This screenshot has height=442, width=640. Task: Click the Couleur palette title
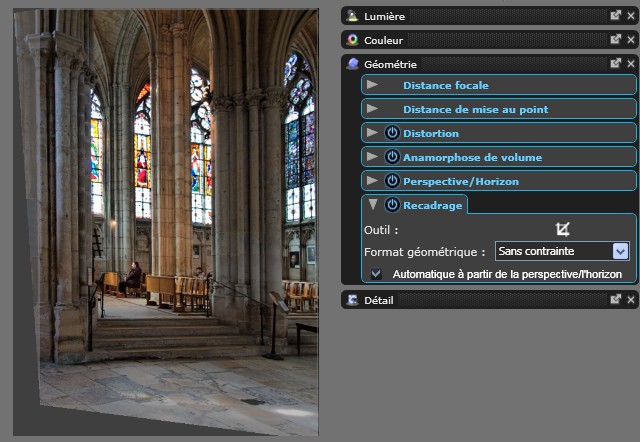click(x=383, y=40)
